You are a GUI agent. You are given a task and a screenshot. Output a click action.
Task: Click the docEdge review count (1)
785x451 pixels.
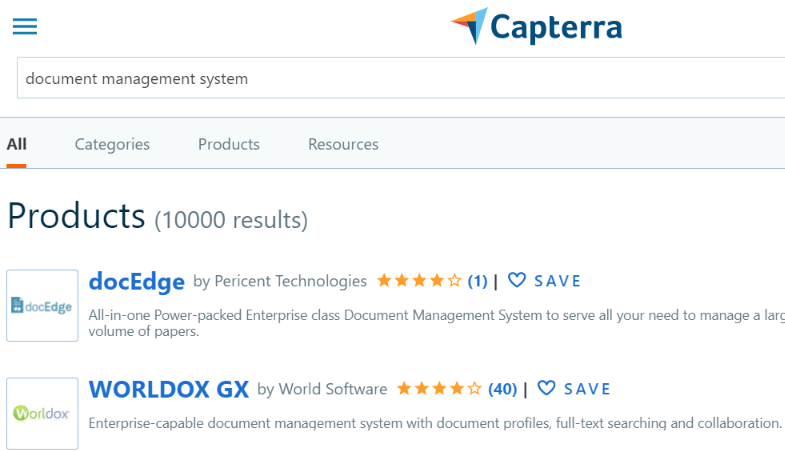tap(478, 281)
